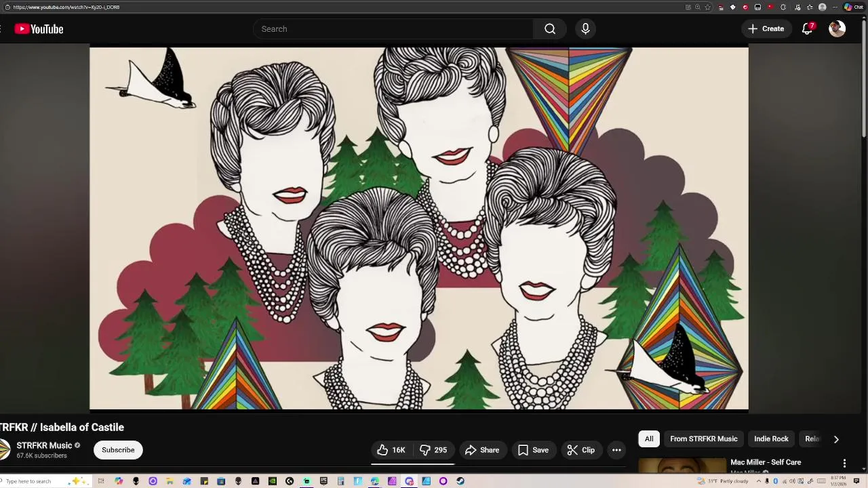This screenshot has width=868, height=488.
Task: Clip the video with scissors button
Action: point(581,450)
